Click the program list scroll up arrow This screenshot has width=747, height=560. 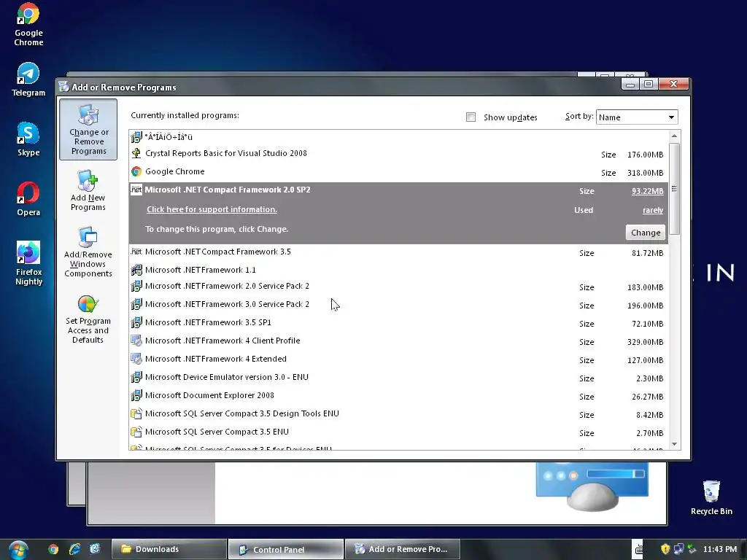coord(674,136)
